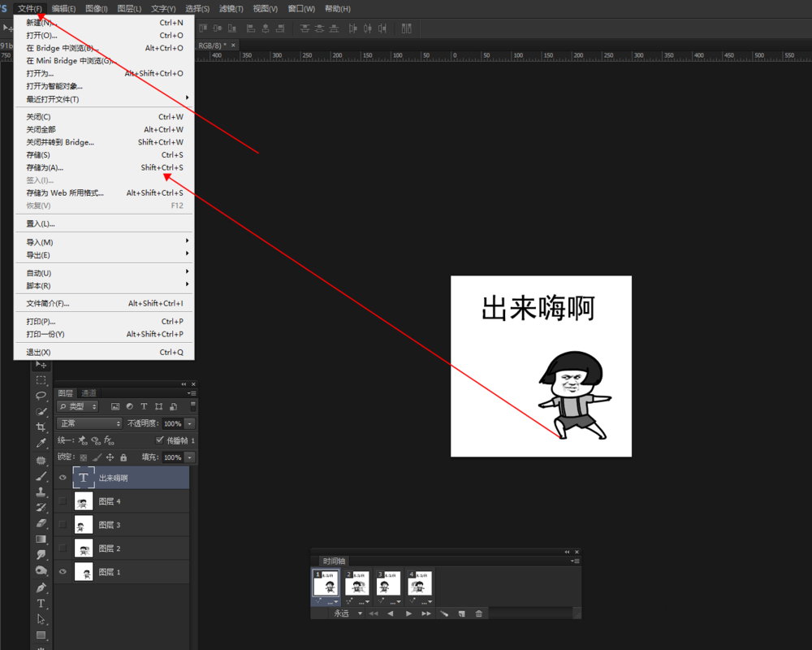Hide 图层 1 with its eye icon
The width and height of the screenshot is (812, 650).
[x=63, y=572]
